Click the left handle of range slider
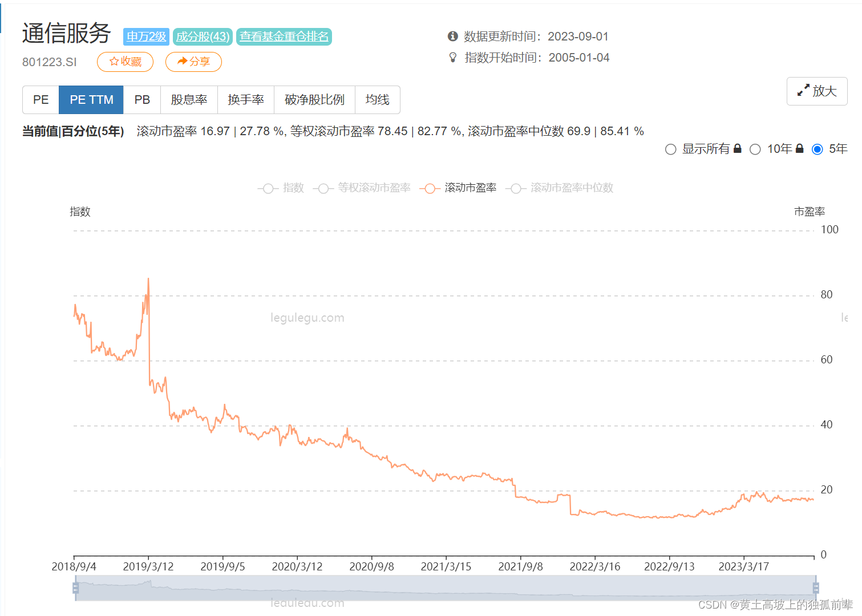The height and width of the screenshot is (616, 862). click(76, 588)
